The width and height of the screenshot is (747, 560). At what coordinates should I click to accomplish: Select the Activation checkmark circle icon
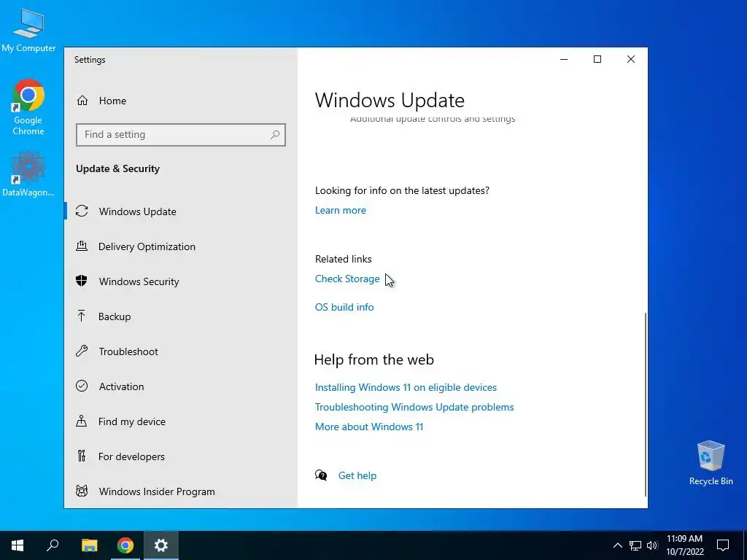click(82, 386)
